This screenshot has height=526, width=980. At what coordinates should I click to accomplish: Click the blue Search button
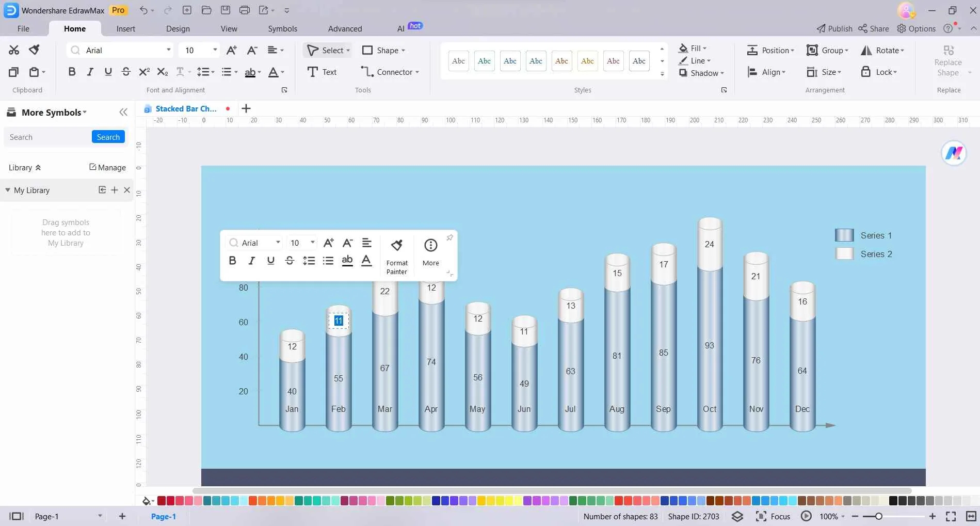click(108, 137)
